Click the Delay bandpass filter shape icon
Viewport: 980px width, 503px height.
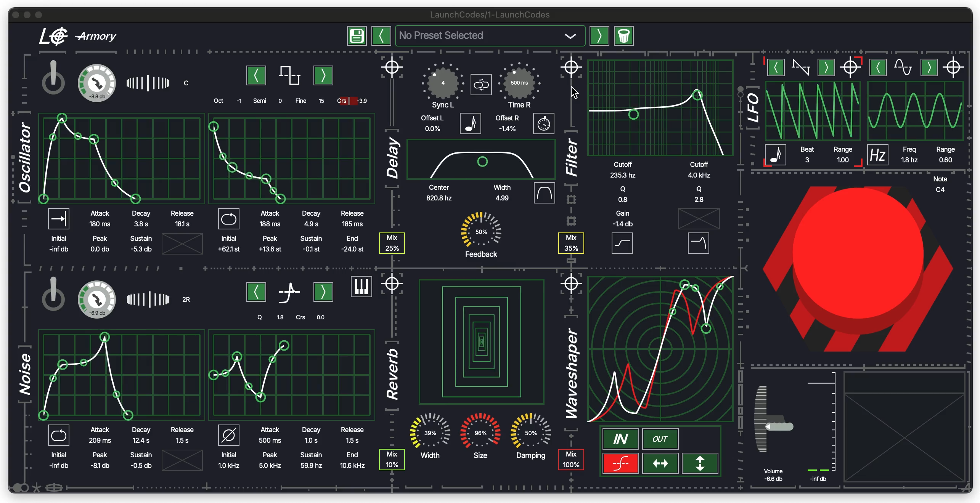[x=544, y=193]
